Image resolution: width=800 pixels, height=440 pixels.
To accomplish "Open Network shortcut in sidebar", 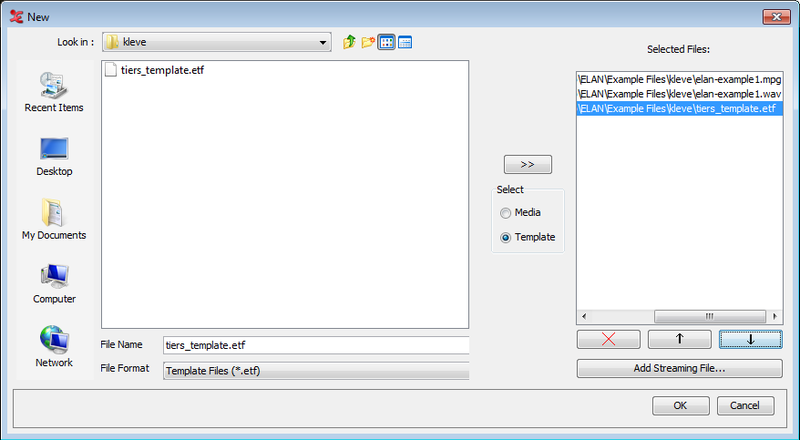I will pos(54,347).
